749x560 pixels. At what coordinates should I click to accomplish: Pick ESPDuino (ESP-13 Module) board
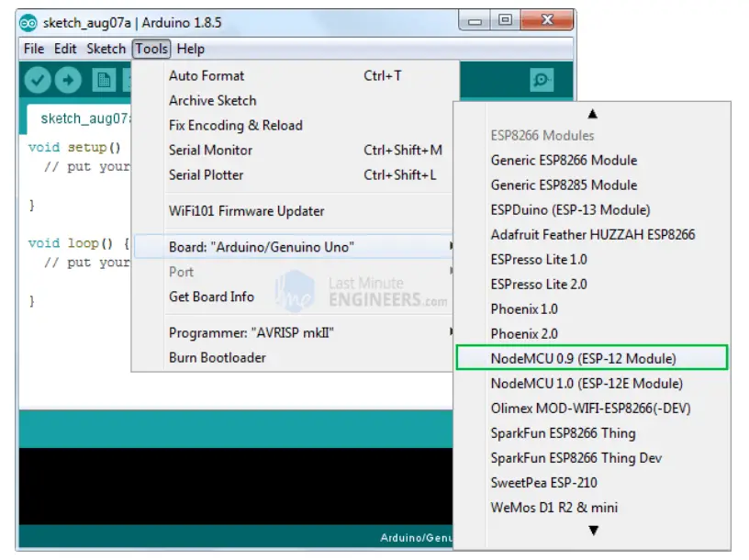(592, 209)
